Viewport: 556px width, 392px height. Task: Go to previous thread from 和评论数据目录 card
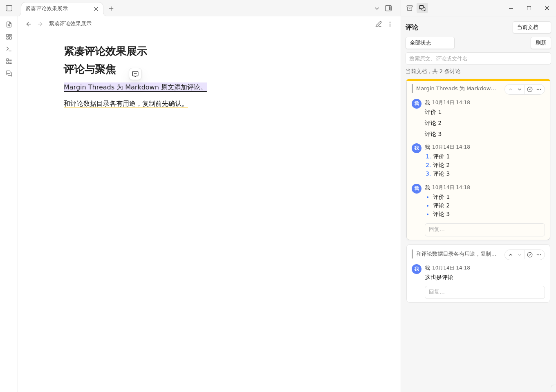[511, 255]
